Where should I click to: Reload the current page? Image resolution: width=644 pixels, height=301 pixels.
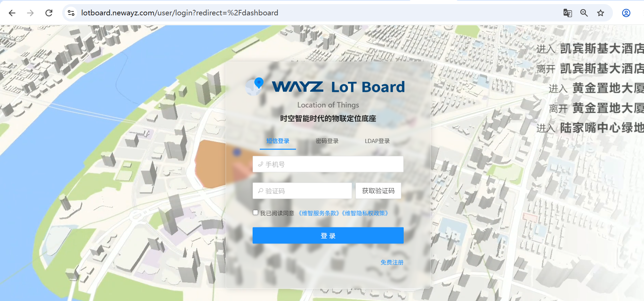pyautogui.click(x=49, y=13)
